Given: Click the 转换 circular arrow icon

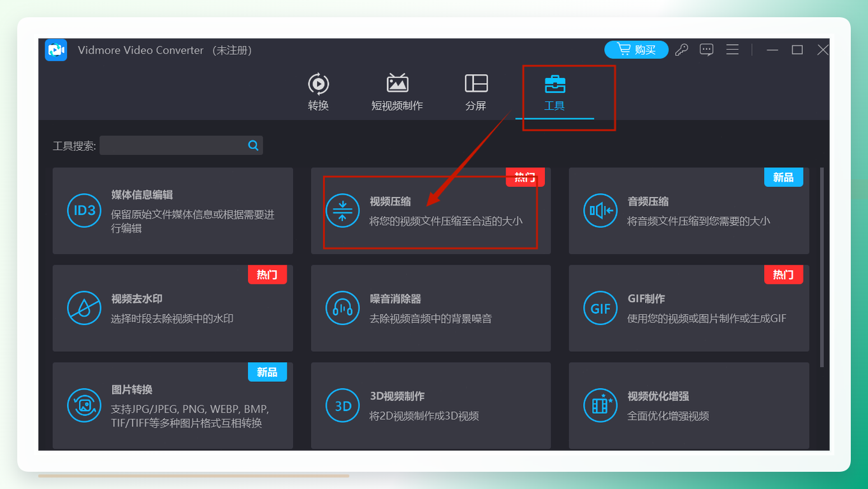Looking at the screenshot, I should 318,84.
